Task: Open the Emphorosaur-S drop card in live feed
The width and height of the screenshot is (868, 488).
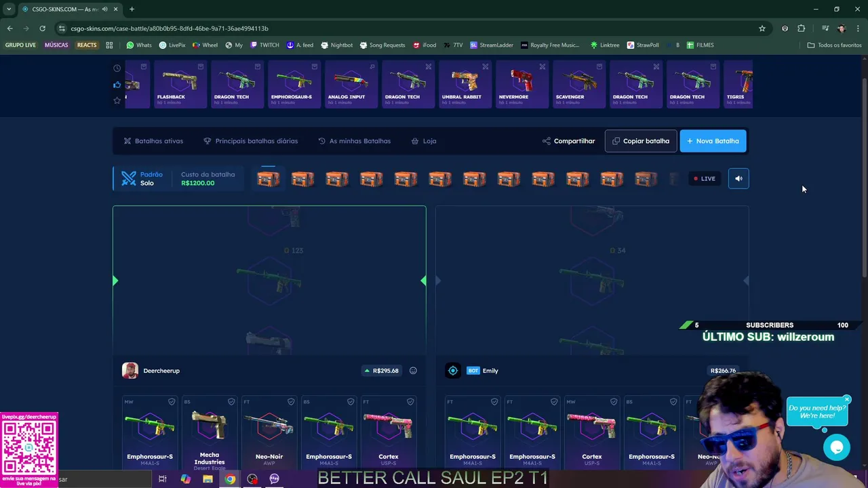Action: coord(294,84)
